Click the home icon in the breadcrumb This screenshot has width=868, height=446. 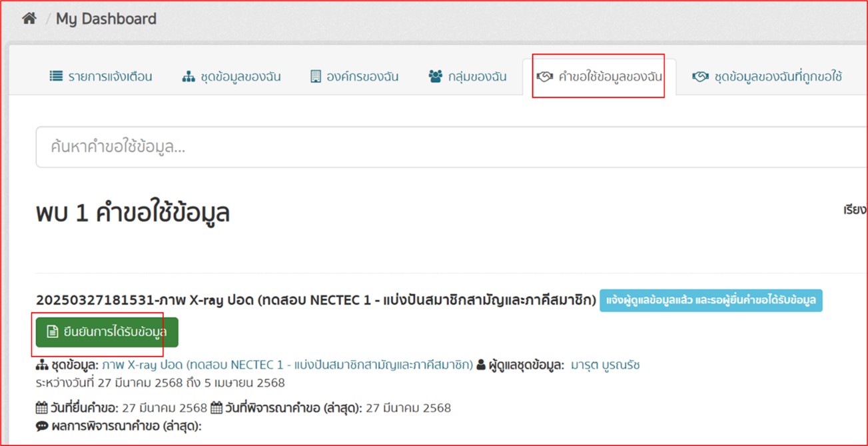29,18
